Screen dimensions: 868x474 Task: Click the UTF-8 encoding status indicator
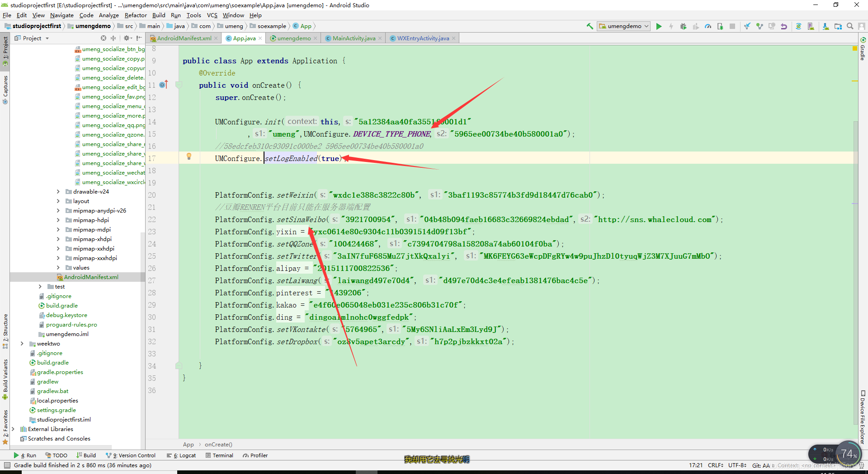(x=737, y=465)
